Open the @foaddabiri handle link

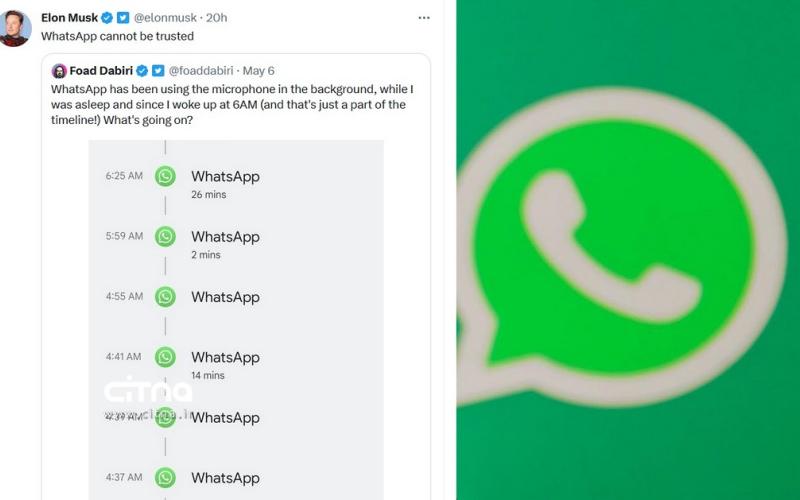tap(201, 71)
